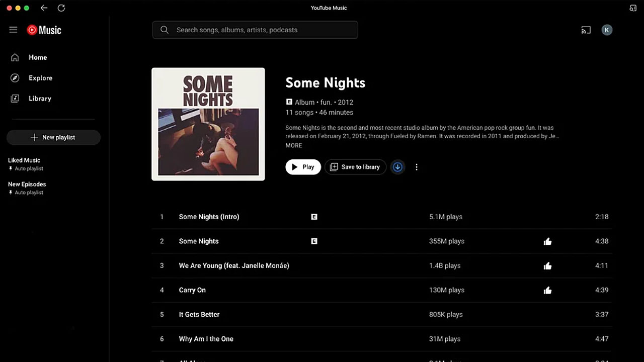
Task: Save the album to library
Action: 355,167
